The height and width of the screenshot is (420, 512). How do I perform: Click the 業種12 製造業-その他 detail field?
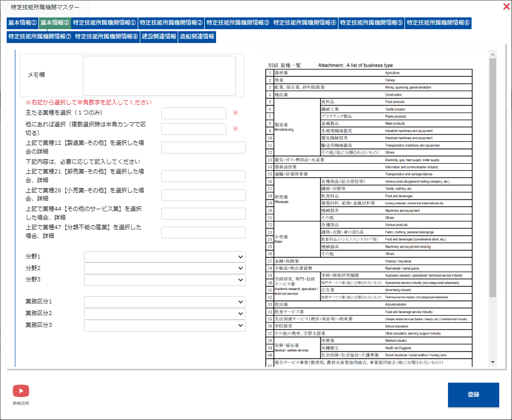click(x=203, y=147)
